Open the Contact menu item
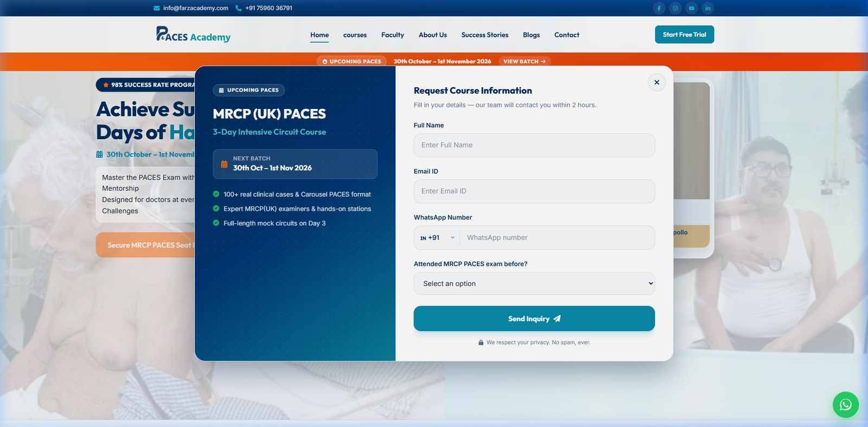 567,35
